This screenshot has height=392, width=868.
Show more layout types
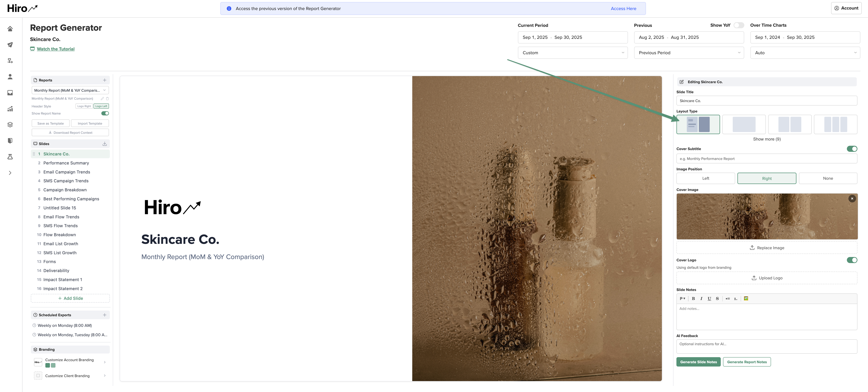pyautogui.click(x=766, y=139)
